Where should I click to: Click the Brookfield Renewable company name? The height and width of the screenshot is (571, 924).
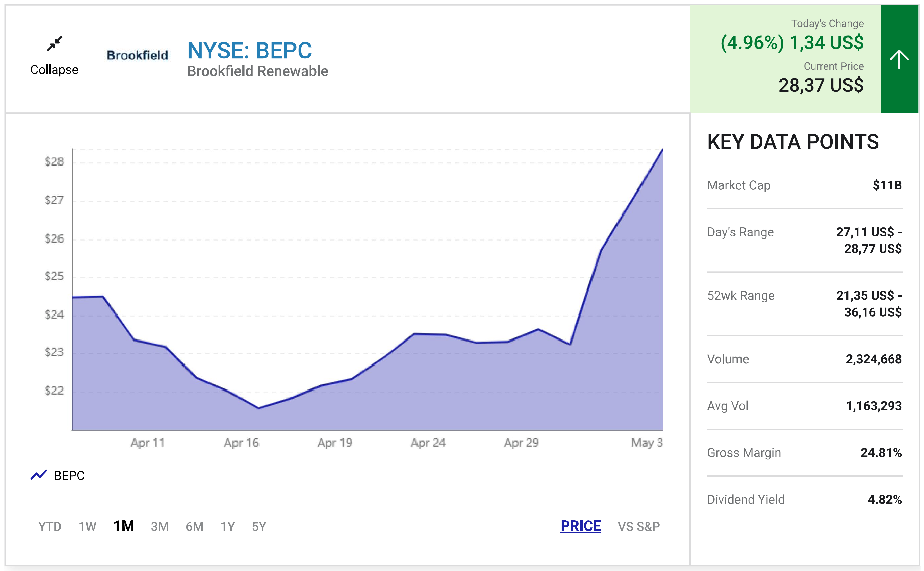tap(258, 71)
